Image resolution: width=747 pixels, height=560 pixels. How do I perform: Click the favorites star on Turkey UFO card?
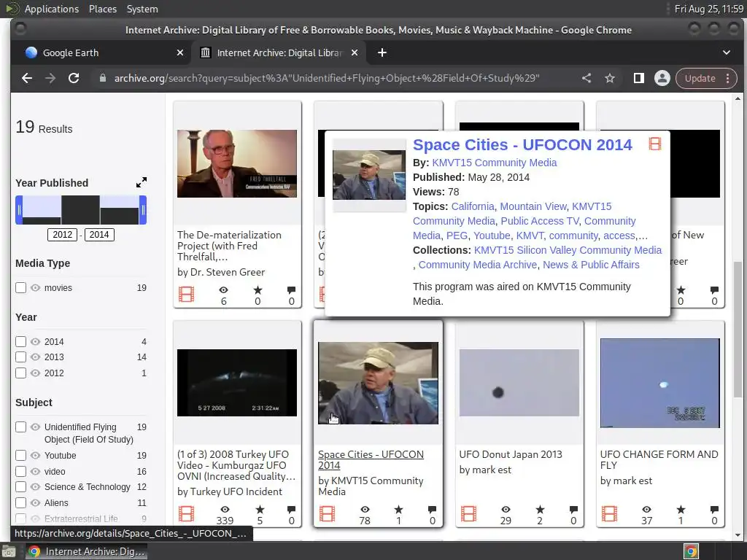click(x=260, y=510)
